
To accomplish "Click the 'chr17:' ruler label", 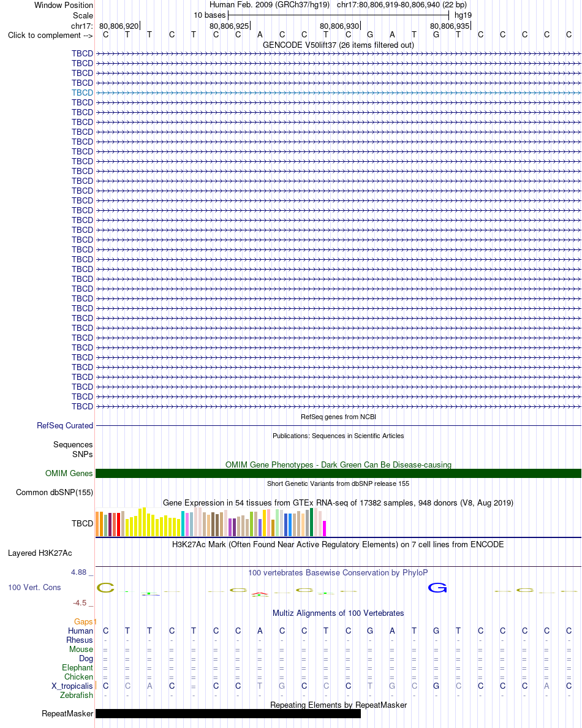I will pyautogui.click(x=82, y=26).
